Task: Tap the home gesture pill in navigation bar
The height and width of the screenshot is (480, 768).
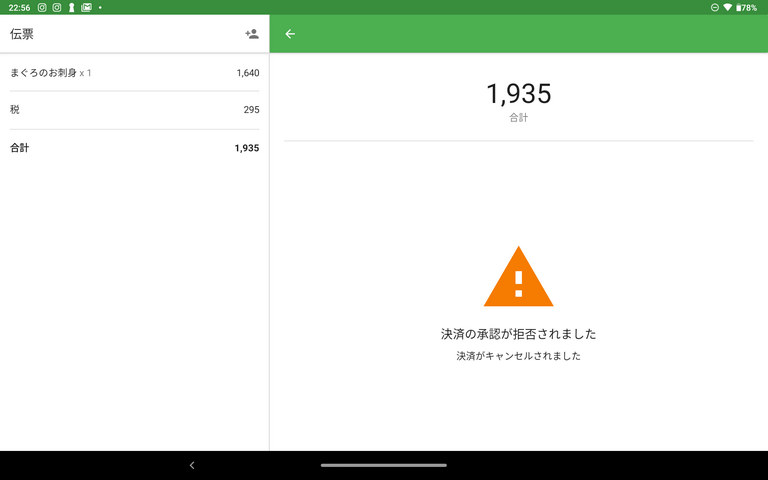Action: pos(384,465)
